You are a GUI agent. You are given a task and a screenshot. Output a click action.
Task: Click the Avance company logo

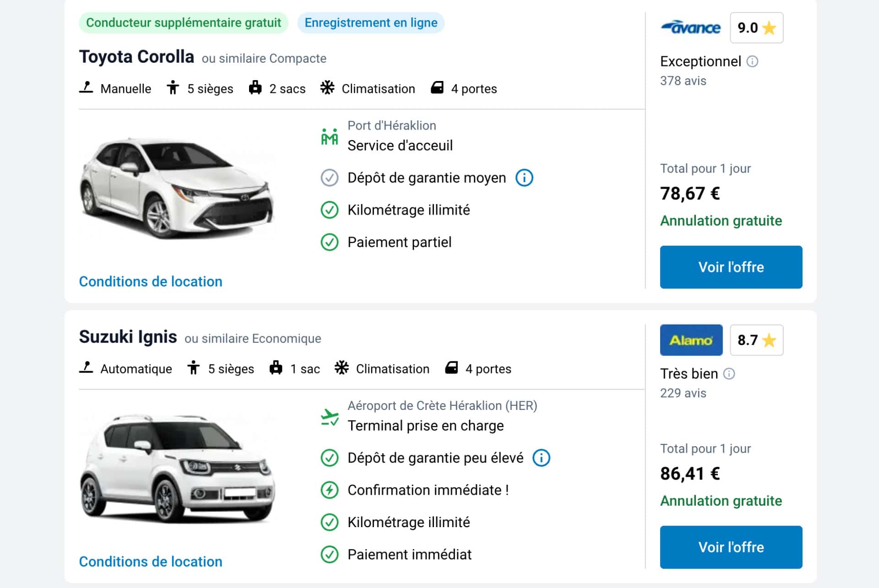691,27
